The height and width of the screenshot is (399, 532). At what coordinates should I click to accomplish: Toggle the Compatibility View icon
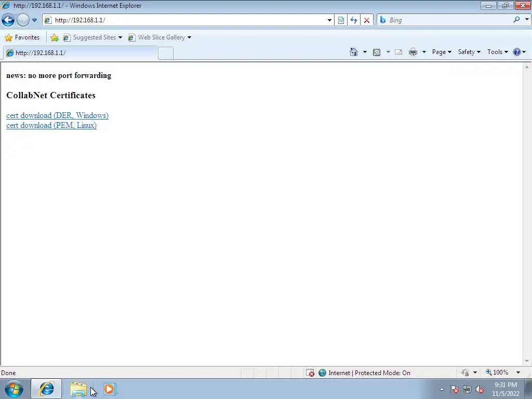(341, 20)
